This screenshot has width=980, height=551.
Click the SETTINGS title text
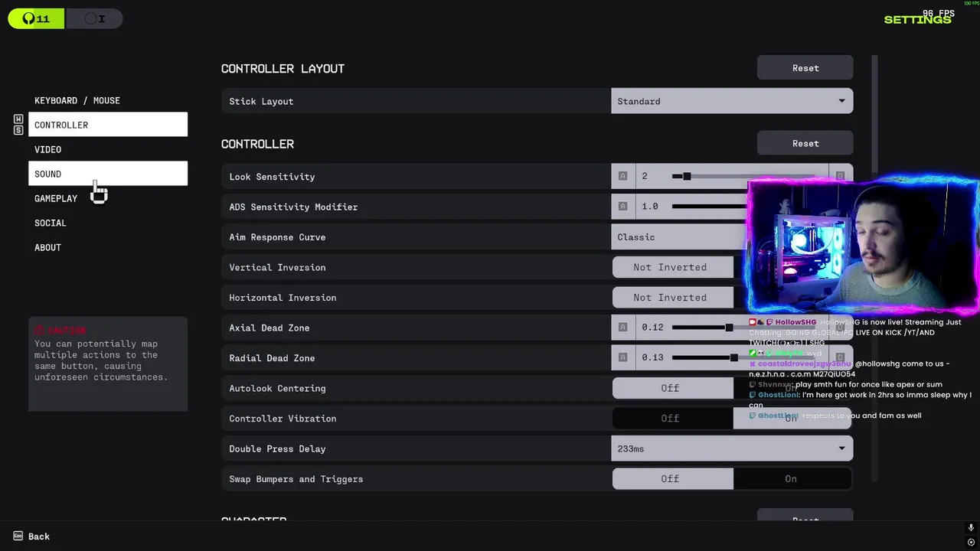tap(917, 19)
